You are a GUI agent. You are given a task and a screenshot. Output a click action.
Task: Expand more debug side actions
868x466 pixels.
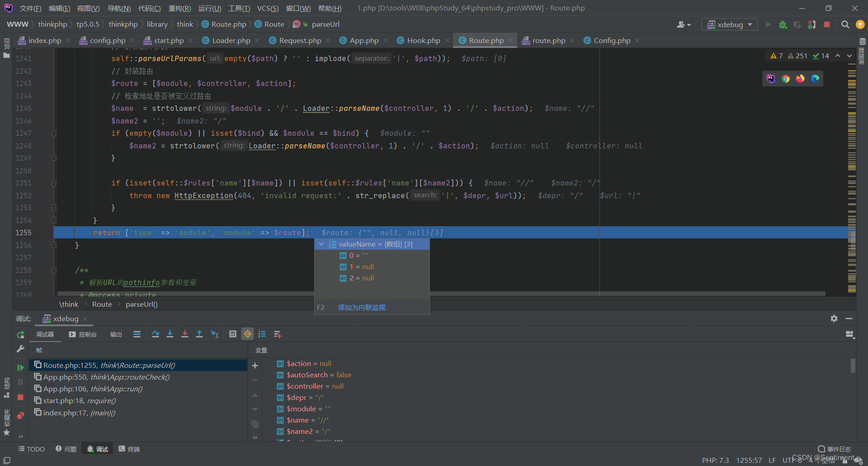pos(20,437)
